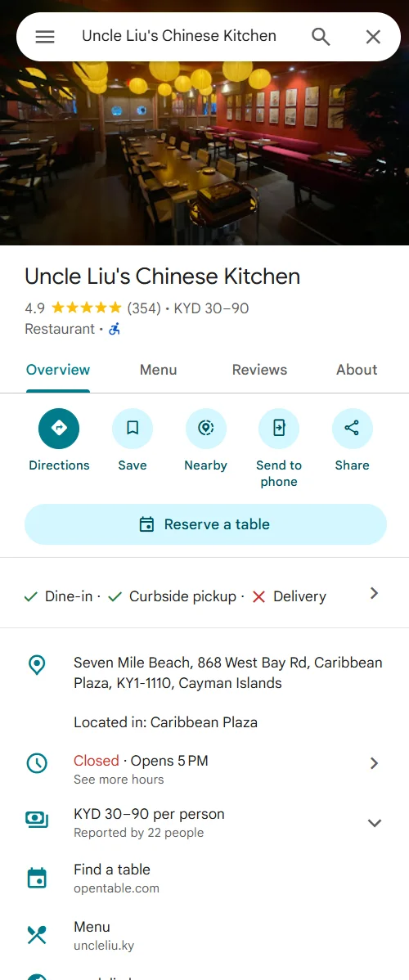Click Reserve a table button

(206, 524)
